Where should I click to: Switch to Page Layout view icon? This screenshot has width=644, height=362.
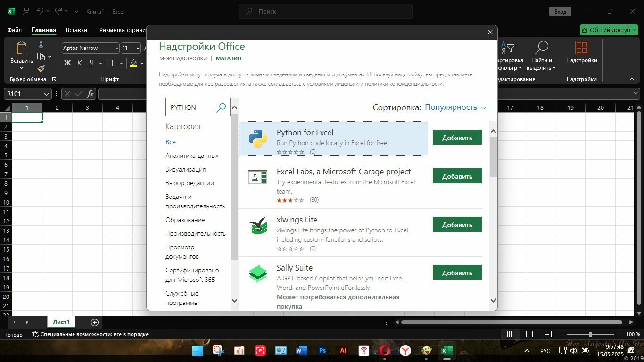click(x=529, y=334)
